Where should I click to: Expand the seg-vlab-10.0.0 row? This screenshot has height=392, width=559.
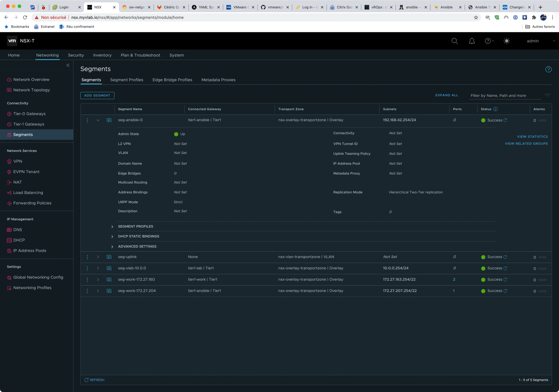click(x=98, y=268)
